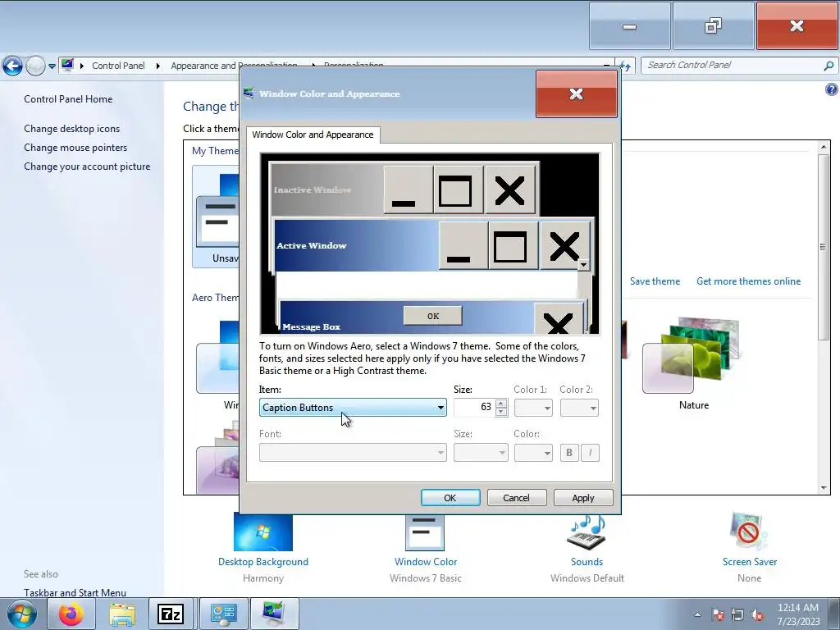Screen dimensions: 840x630
Task: Click the Search Control Panel field
Action: pos(733,65)
